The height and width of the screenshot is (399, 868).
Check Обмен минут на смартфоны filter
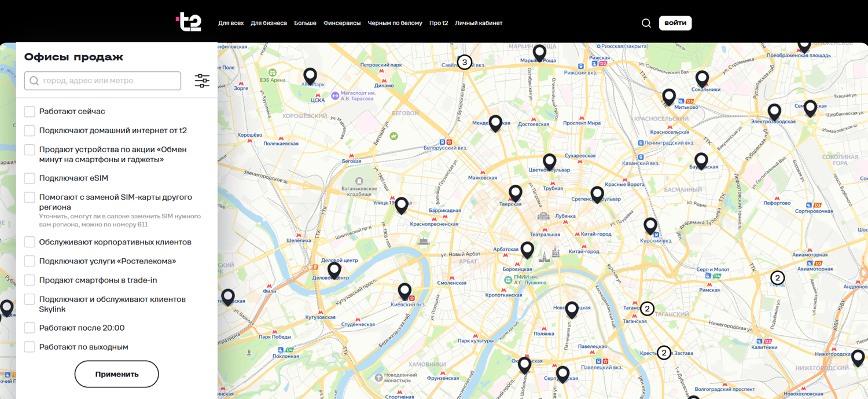pyautogui.click(x=30, y=149)
